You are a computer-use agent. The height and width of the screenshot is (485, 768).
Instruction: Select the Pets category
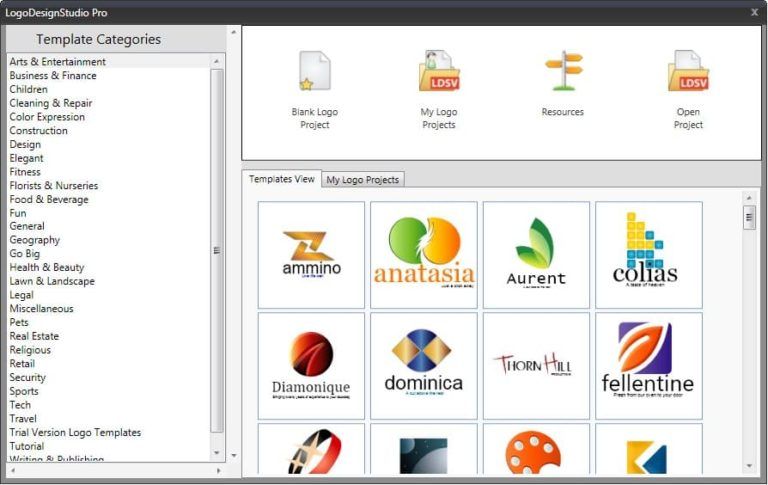19,322
